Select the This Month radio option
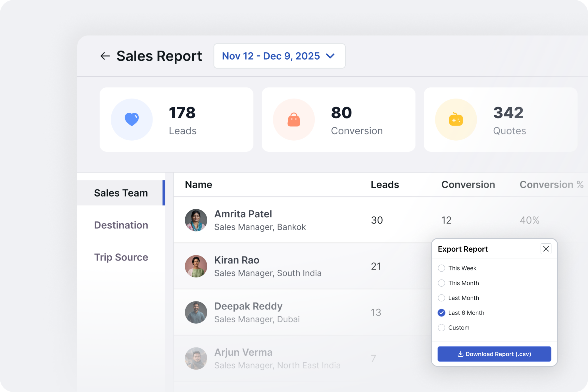The width and height of the screenshot is (588, 392). [441, 283]
